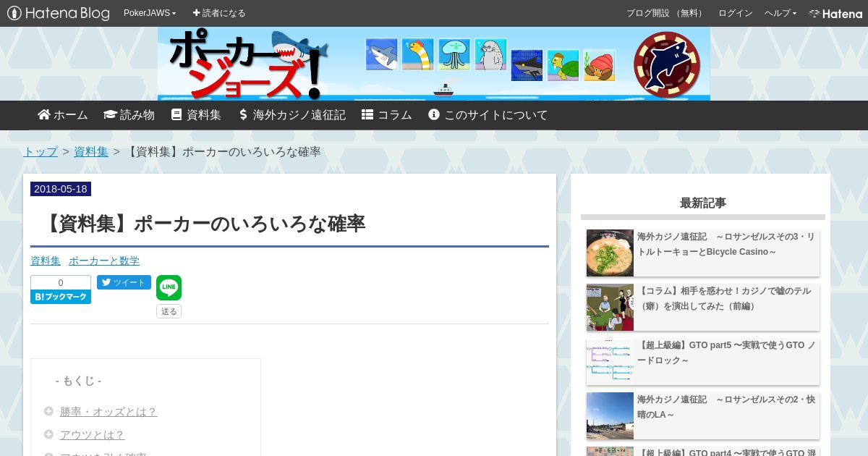Image resolution: width=868 pixels, height=456 pixels.
Task: Click the - もくじ - heading text
Action: (78, 381)
